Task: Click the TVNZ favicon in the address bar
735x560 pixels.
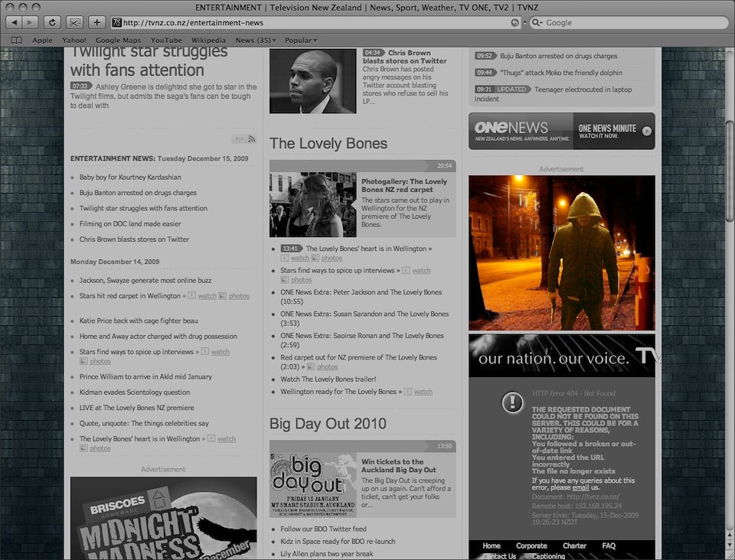Action: tap(116, 22)
